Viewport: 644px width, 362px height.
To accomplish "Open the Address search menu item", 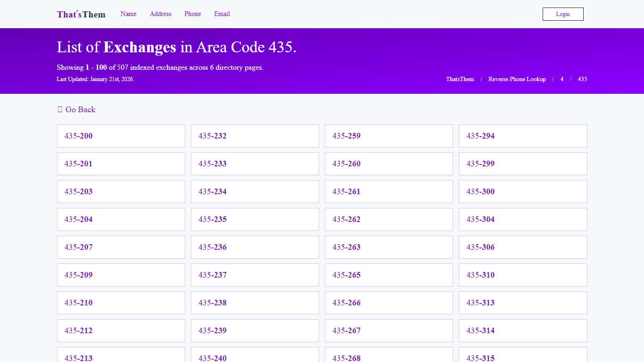I will coord(160,14).
